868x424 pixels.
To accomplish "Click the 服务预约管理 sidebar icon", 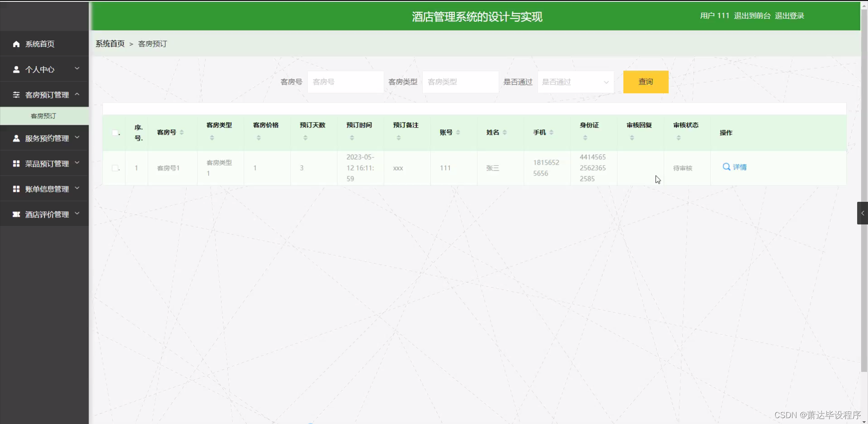I will [17, 138].
